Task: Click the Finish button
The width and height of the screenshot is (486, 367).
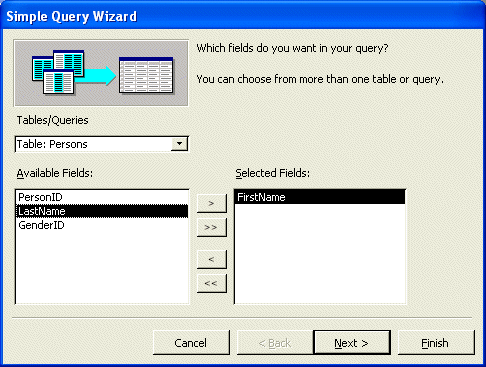Action: tap(436, 343)
